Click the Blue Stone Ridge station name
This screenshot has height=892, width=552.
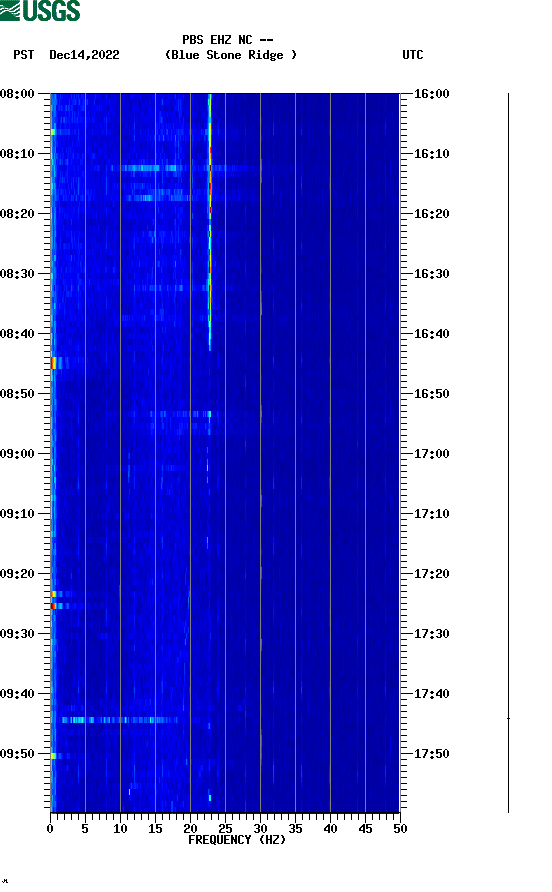point(230,55)
